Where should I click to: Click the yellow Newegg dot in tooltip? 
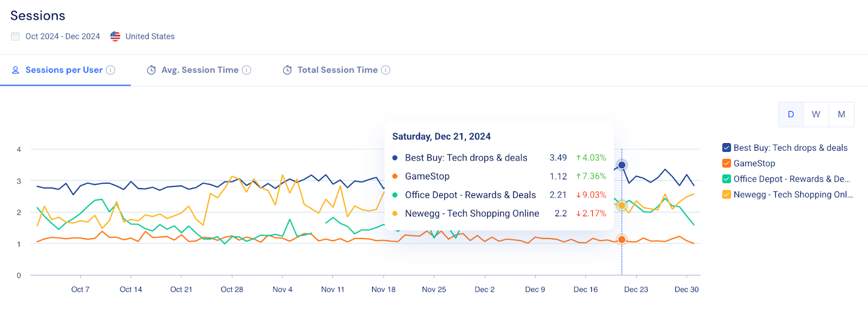coord(395,214)
